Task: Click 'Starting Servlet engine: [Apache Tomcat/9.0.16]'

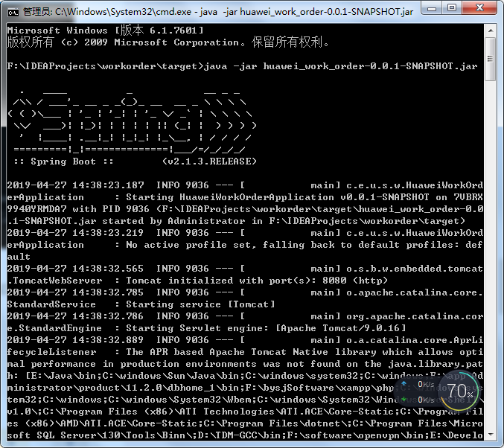Action: [x=266, y=328]
